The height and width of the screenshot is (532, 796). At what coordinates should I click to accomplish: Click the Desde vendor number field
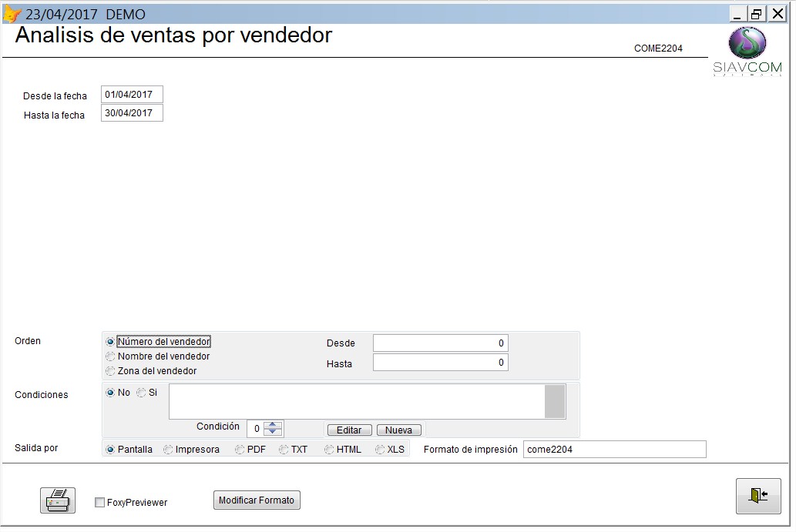[x=440, y=343]
